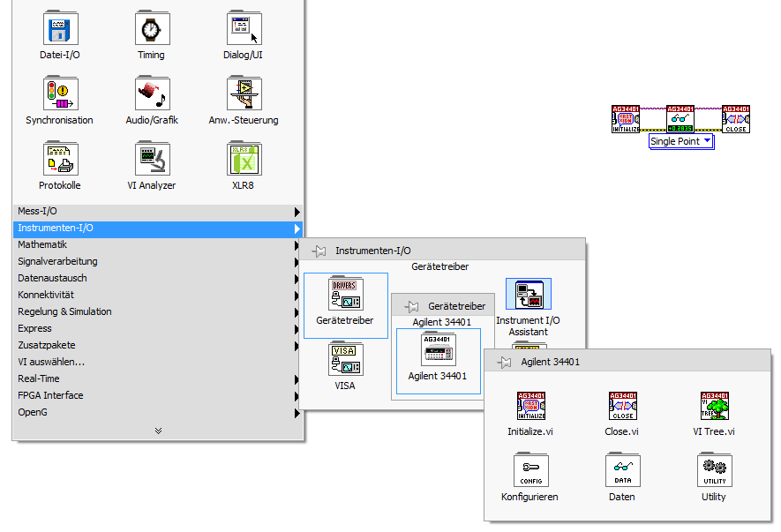781x532 pixels.
Task: Click the Gerätetreiber subpalette title text
Action: (x=457, y=306)
